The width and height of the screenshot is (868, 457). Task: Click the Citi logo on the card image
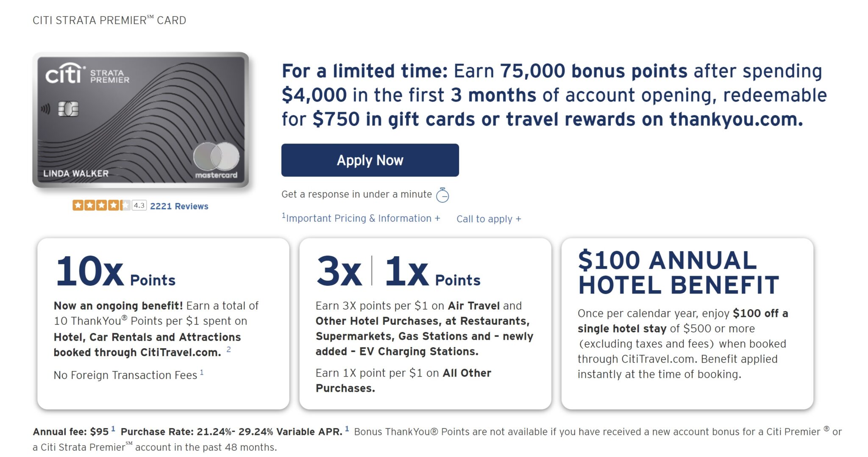tap(64, 74)
